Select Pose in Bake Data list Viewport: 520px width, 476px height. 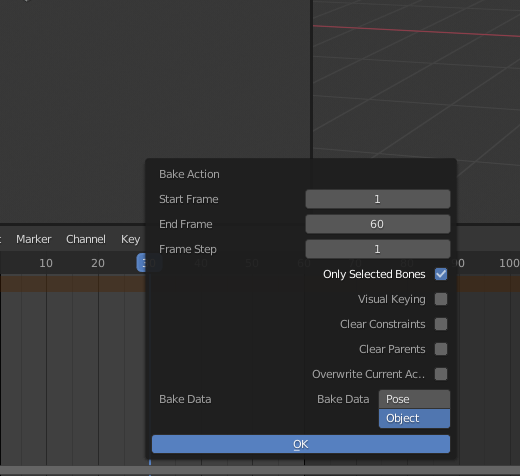pyautogui.click(x=414, y=399)
